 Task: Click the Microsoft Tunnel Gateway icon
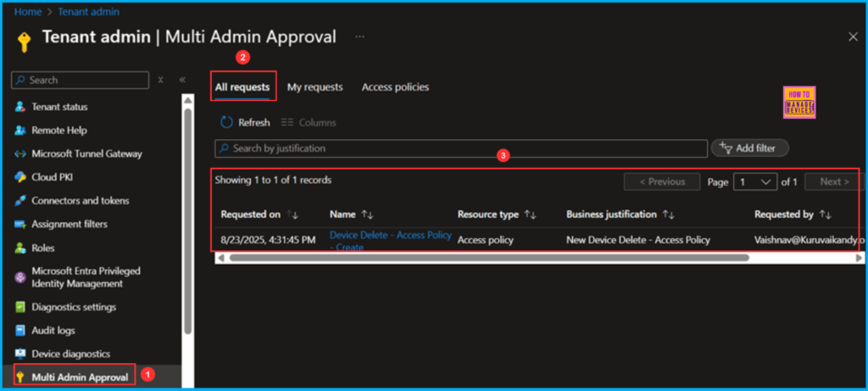click(20, 154)
